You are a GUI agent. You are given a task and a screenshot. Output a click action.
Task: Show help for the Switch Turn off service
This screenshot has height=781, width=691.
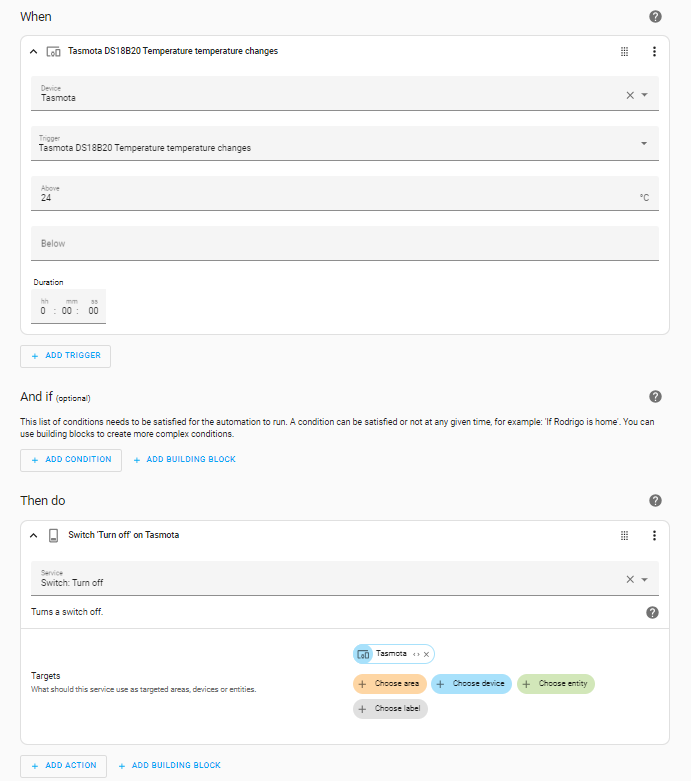tap(652, 612)
